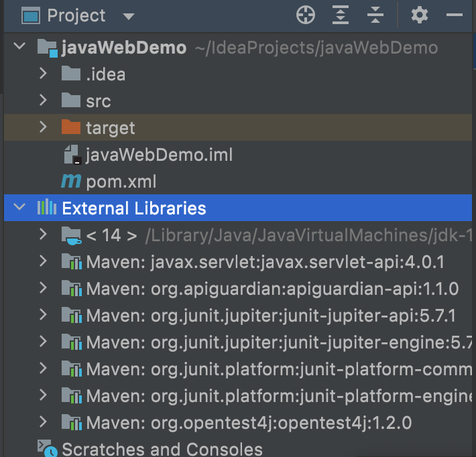Select Maven: org.junit.platform:junit-platform-engine row text
The width and height of the screenshot is (476, 457).
point(280,396)
